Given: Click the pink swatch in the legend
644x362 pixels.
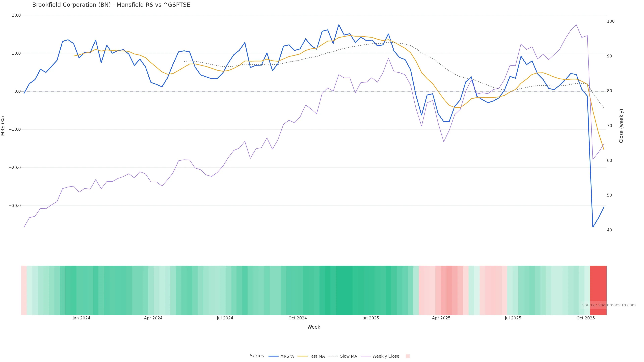Looking at the screenshot, I should [x=408, y=356].
